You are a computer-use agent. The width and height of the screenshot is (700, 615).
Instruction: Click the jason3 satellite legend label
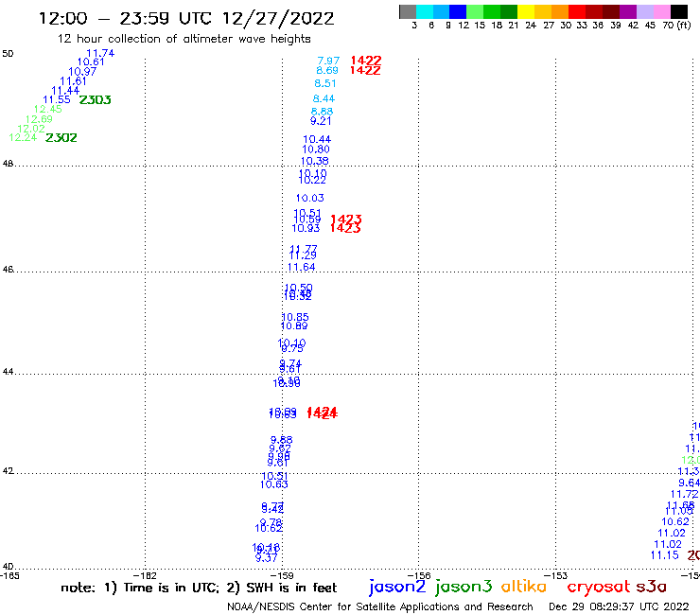pyautogui.click(x=464, y=587)
